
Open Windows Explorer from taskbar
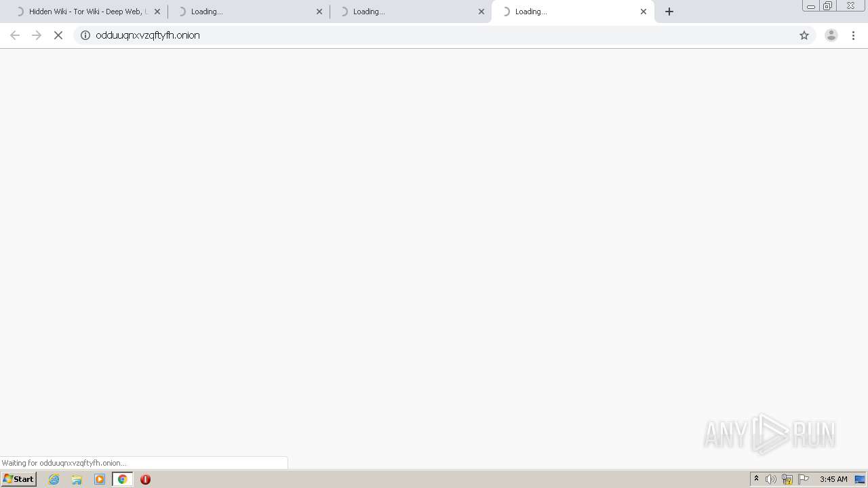[77, 479]
